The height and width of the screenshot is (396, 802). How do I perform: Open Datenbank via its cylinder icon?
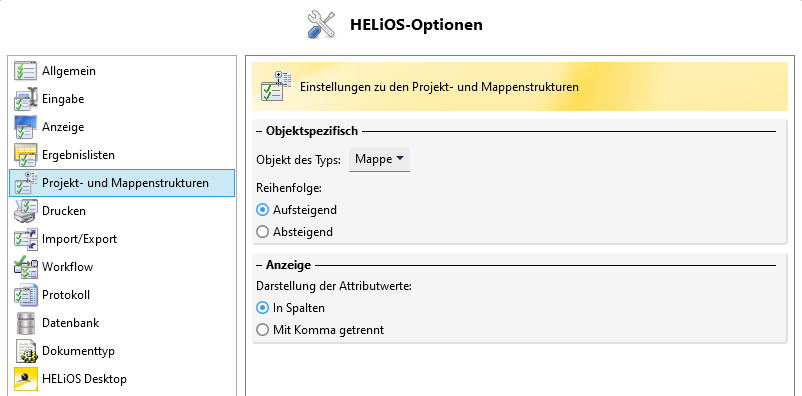point(26,323)
